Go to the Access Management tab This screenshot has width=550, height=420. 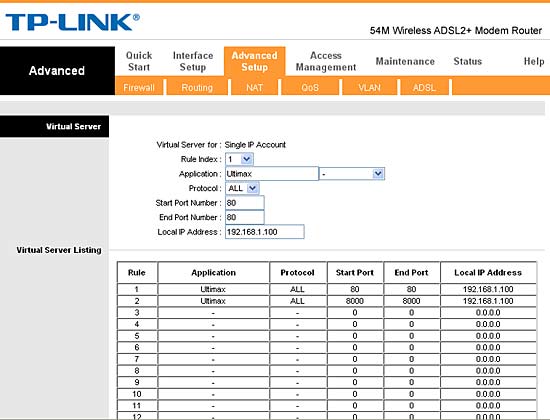click(326, 61)
